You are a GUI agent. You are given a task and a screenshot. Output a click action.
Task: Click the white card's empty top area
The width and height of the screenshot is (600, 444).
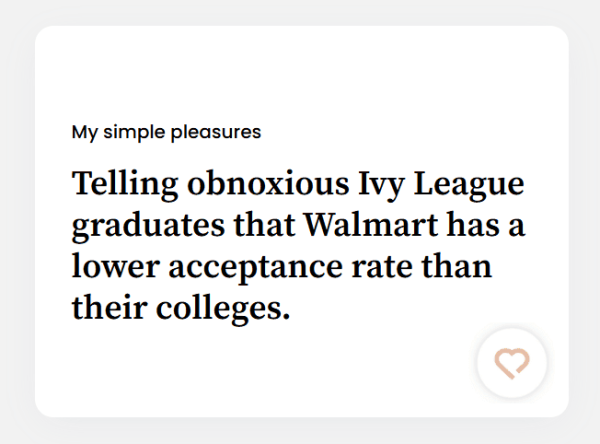point(300,70)
